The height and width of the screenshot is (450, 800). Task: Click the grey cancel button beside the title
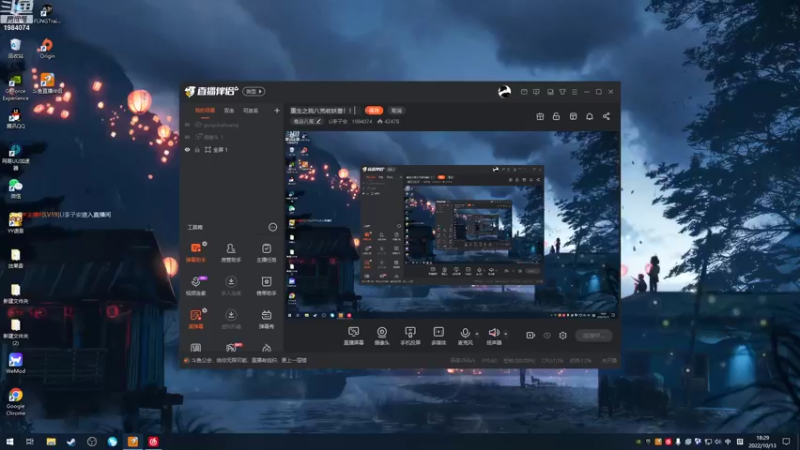396,110
